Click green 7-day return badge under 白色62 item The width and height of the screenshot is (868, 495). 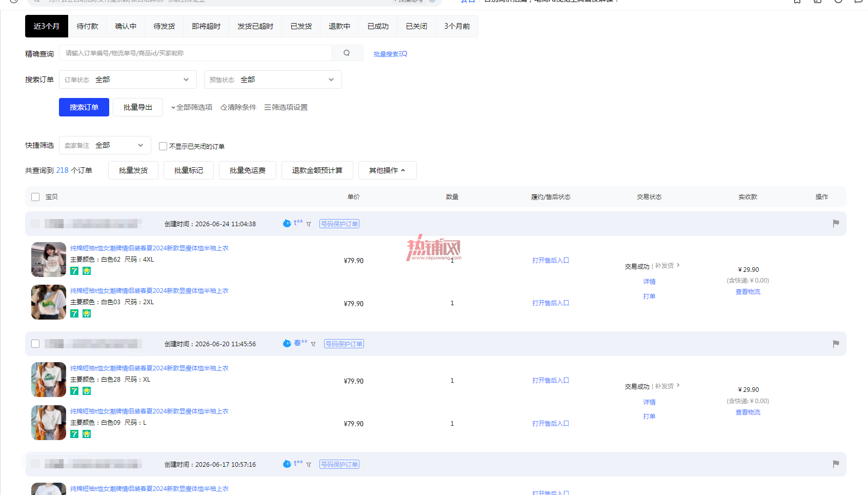(74, 271)
